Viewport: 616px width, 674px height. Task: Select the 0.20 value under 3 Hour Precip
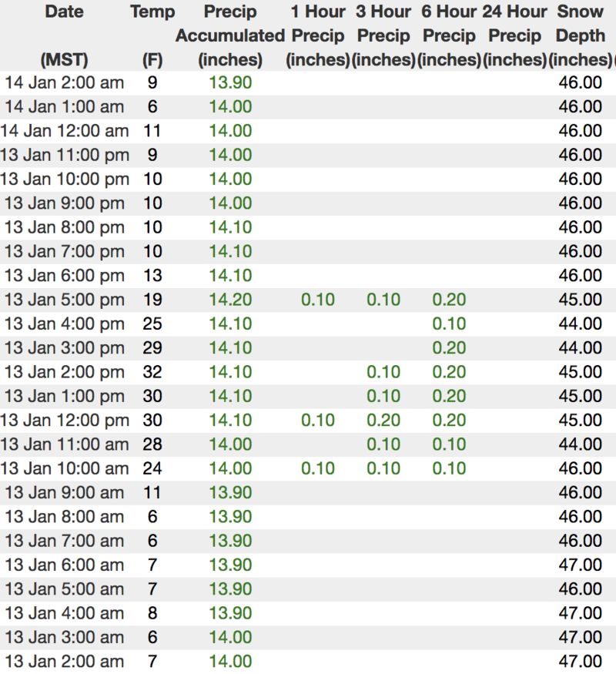click(383, 421)
